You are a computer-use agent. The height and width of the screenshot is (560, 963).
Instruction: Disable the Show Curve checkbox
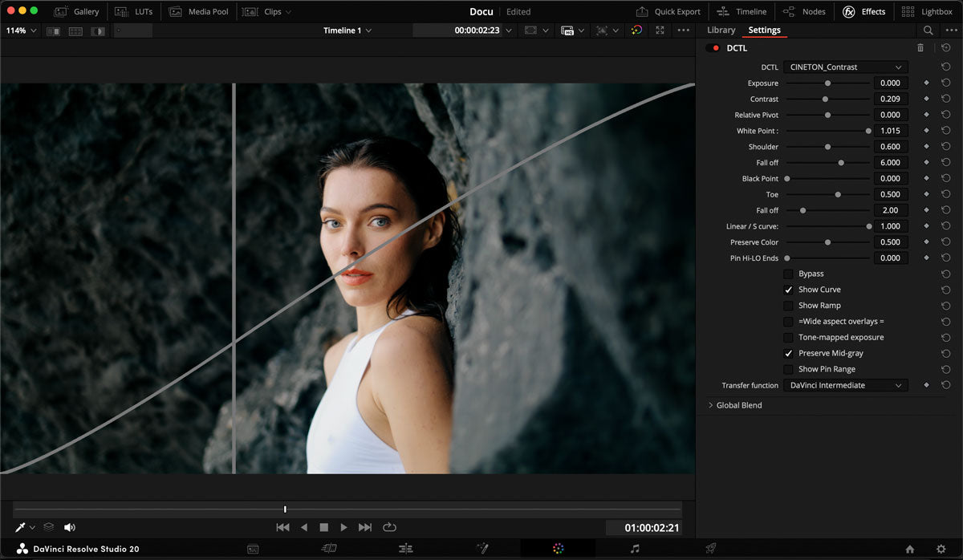[x=788, y=290]
